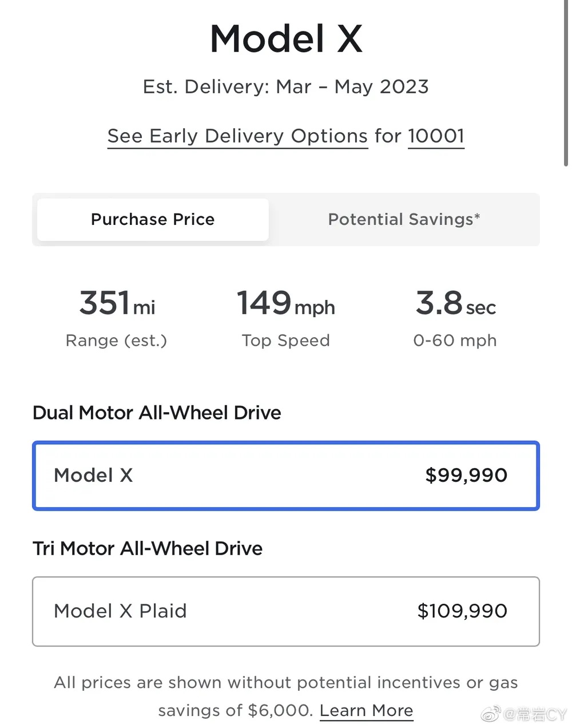
Task: Select the Model X Plaid option
Action: (x=285, y=611)
